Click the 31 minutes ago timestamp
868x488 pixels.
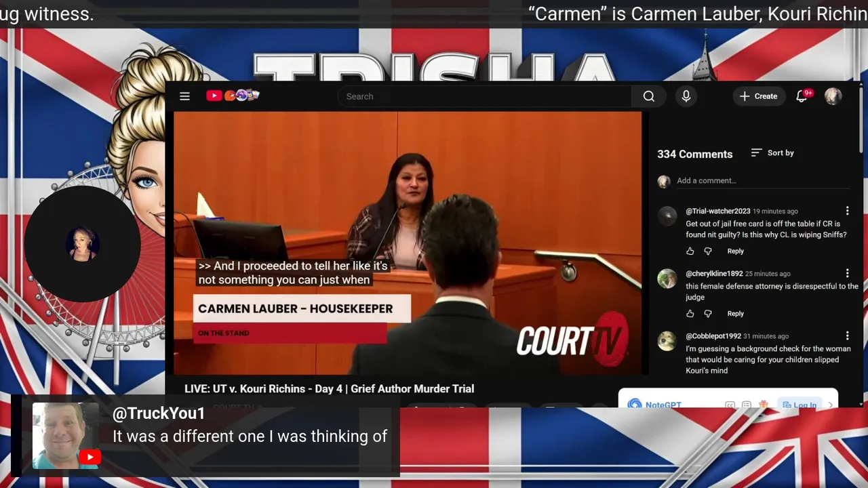click(766, 336)
